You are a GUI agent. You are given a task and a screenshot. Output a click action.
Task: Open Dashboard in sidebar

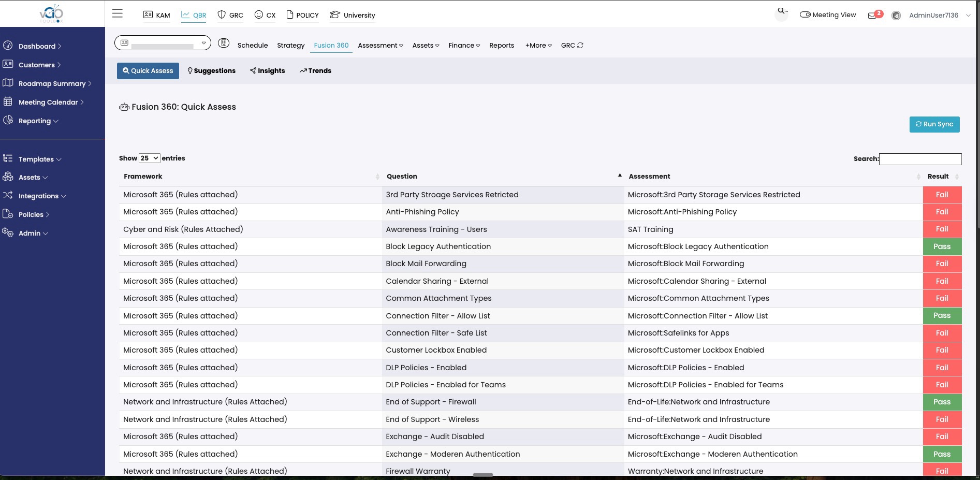pyautogui.click(x=39, y=46)
